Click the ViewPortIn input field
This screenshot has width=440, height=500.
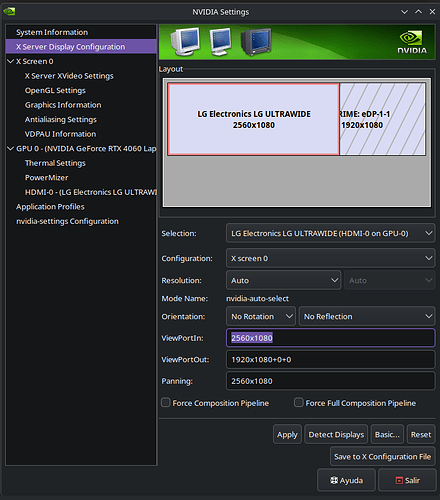(330, 338)
